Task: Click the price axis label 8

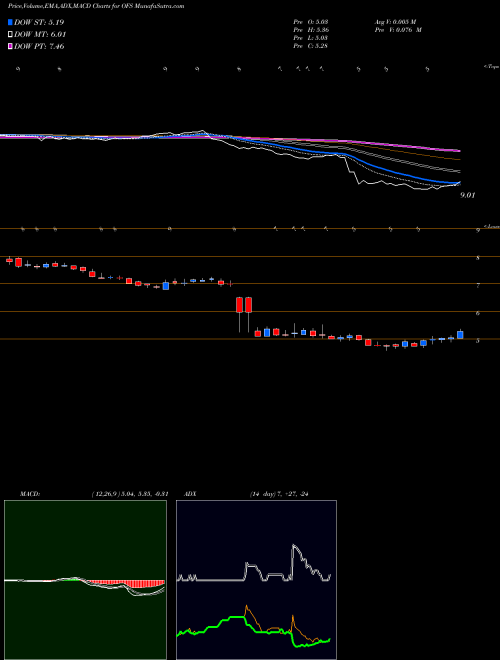Action: [478, 258]
